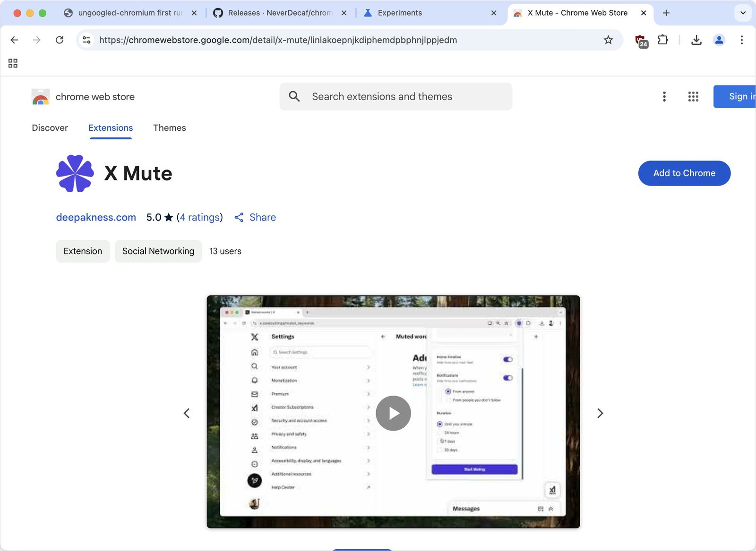Click the Add to Chrome button
The height and width of the screenshot is (551, 756).
[684, 173]
